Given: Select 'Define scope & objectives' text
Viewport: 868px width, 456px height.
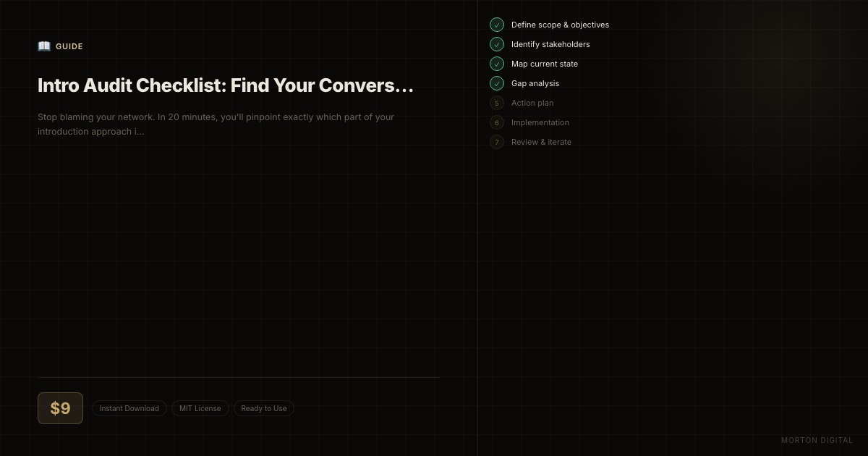Looking at the screenshot, I should (x=560, y=25).
